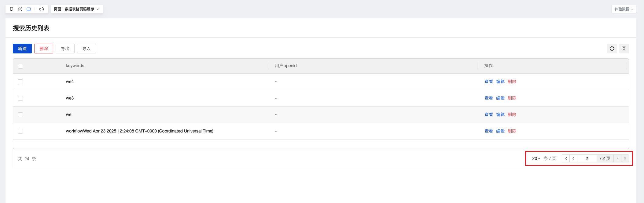Click the keywords column header
Image resolution: width=644 pixels, height=203 pixels.
coord(75,66)
